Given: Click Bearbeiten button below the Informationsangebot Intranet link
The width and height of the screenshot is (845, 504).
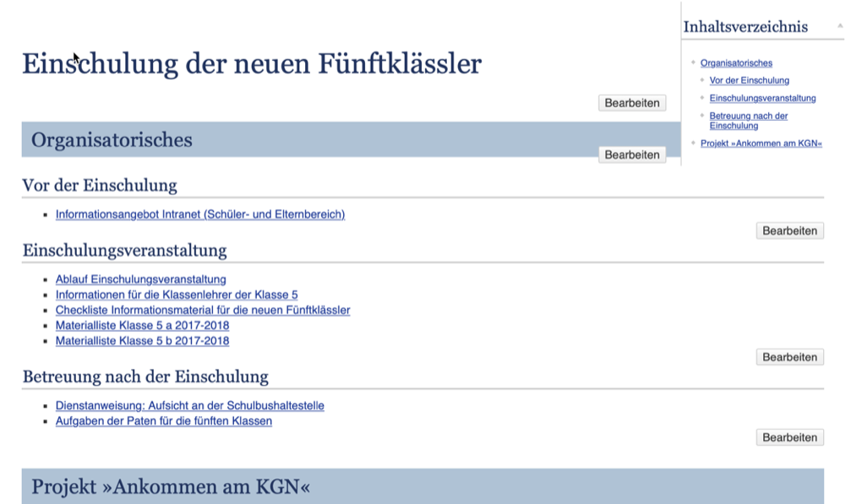Looking at the screenshot, I should 790,230.
